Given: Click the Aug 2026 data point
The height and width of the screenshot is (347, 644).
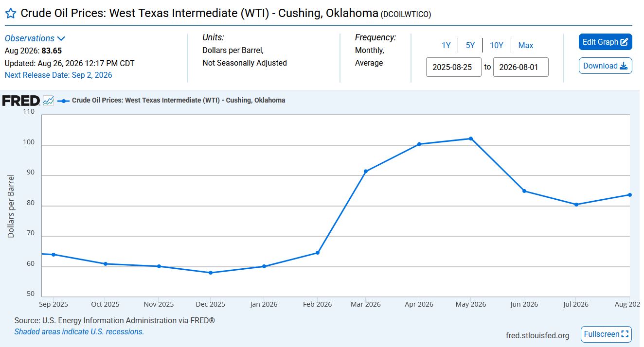Looking at the screenshot, I should tap(629, 195).
